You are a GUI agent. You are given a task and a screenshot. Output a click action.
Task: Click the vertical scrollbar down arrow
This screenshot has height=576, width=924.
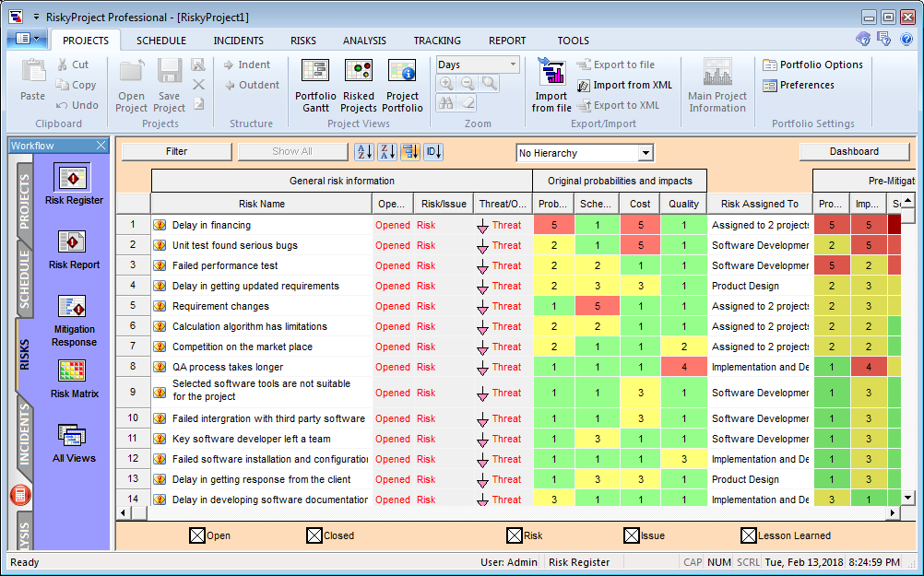click(x=907, y=499)
